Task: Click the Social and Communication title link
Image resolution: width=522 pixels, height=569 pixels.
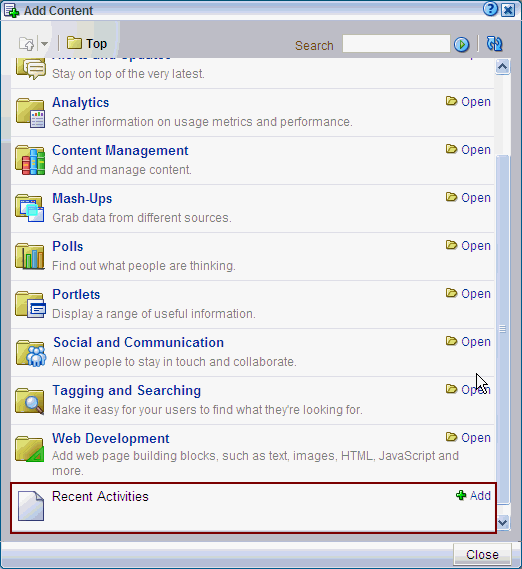Action: click(x=138, y=342)
